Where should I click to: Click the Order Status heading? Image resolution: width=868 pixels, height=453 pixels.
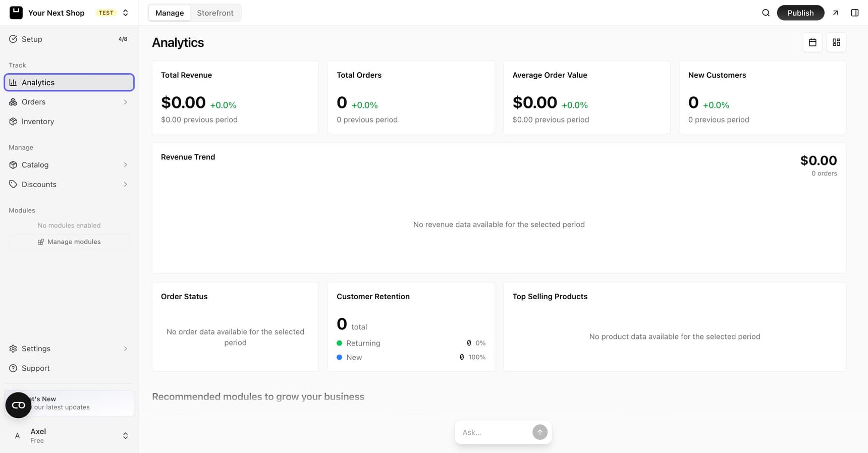(184, 297)
